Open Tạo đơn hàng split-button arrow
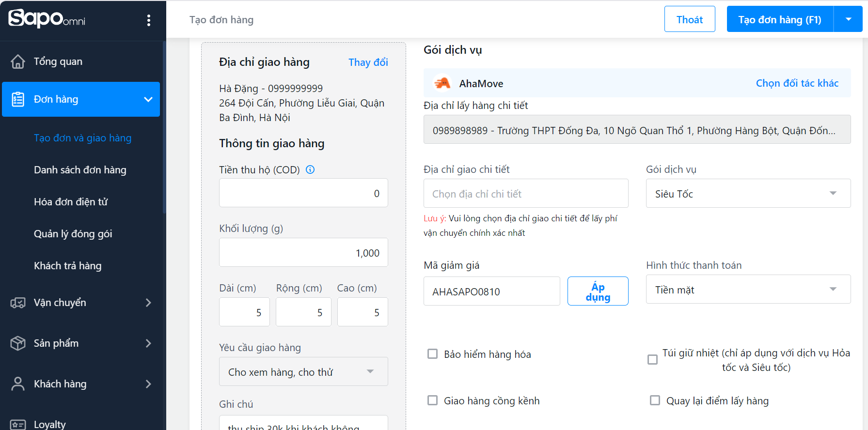 (848, 19)
